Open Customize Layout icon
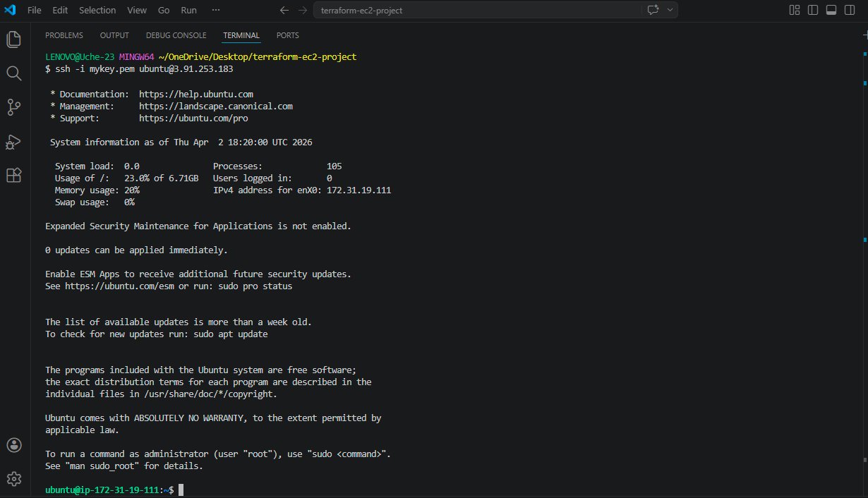This screenshot has width=868, height=498. tap(795, 10)
